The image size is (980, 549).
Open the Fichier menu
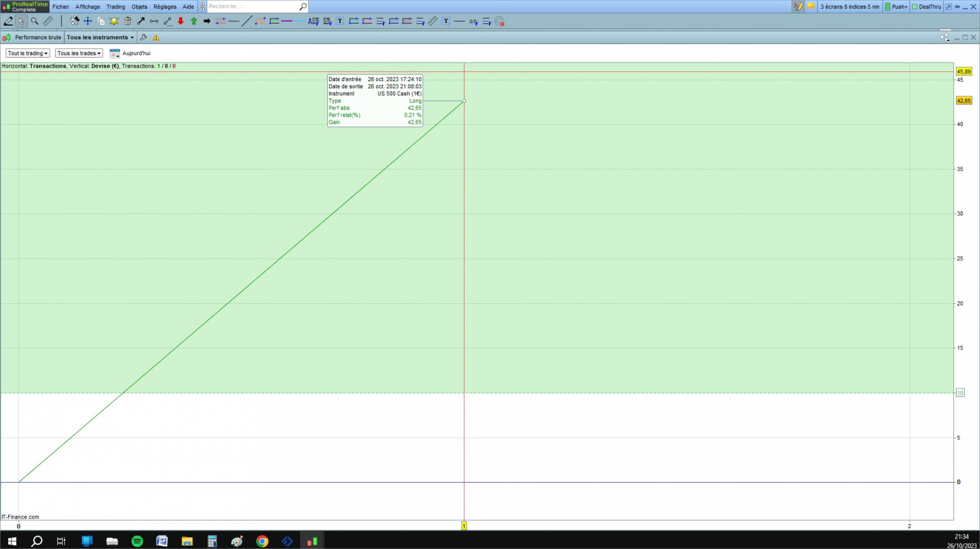coord(60,7)
